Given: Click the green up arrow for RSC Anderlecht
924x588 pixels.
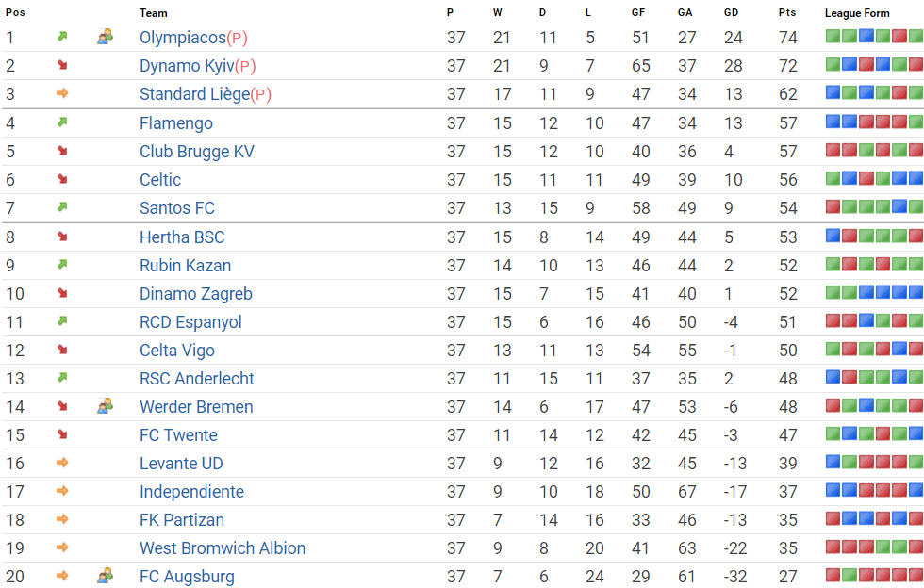Looking at the screenshot, I should click(62, 378).
